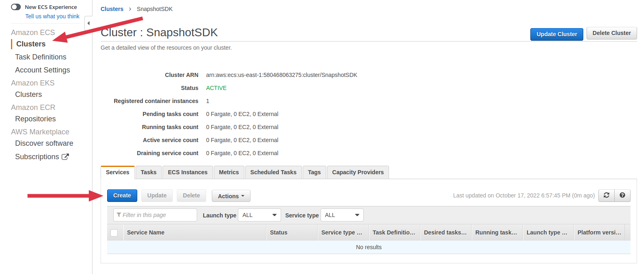Toggle the New ECS Experience switch
The height and width of the screenshot is (274, 644).
pyautogui.click(x=16, y=7)
